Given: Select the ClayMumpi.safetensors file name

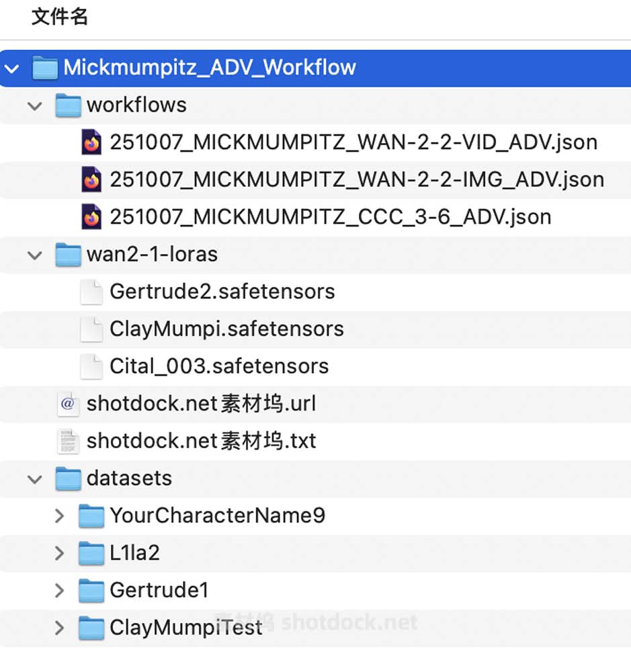Looking at the screenshot, I should [226, 329].
